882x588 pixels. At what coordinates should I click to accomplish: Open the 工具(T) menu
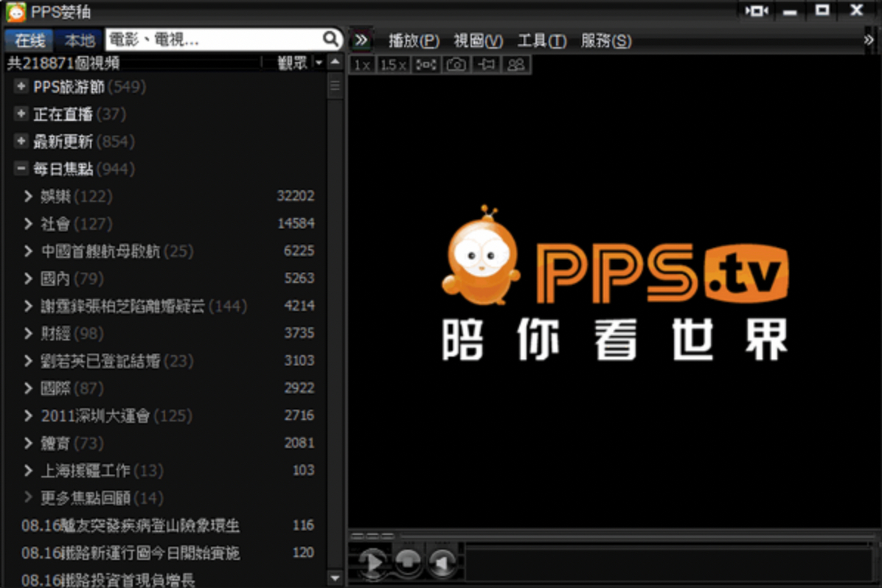tap(541, 41)
